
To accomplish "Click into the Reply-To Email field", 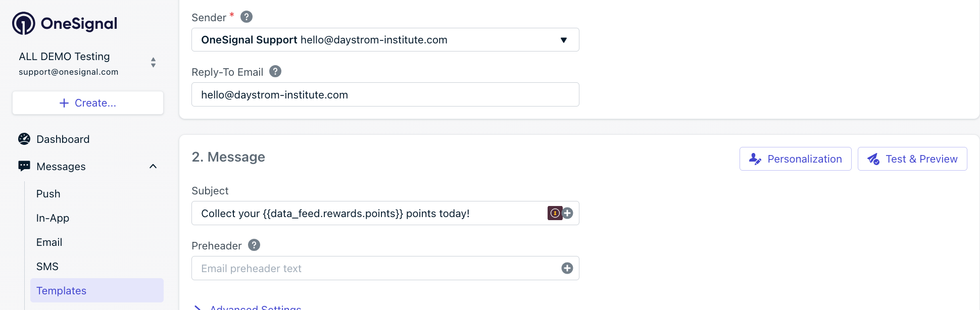I will pos(385,94).
